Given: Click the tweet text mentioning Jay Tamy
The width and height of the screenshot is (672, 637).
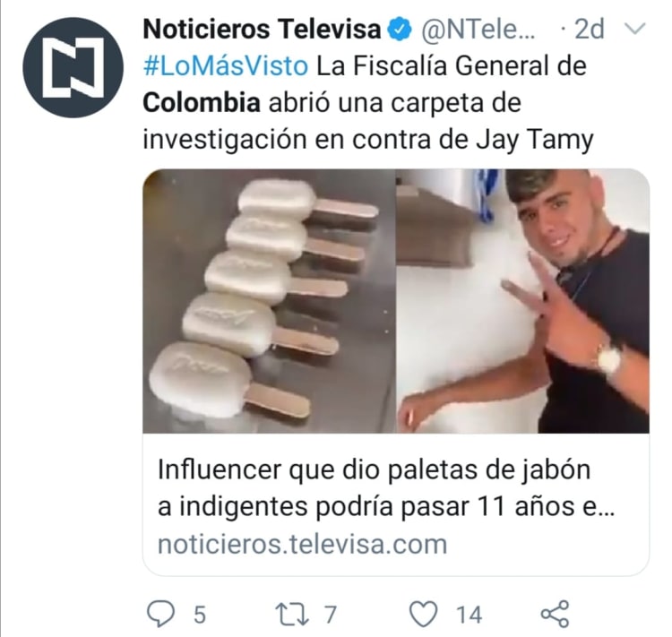Looking at the screenshot, I should (368, 103).
